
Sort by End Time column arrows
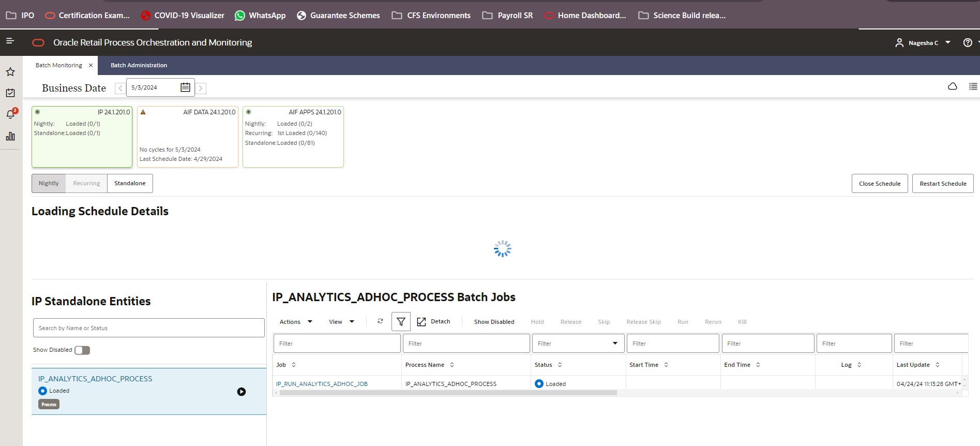758,365
